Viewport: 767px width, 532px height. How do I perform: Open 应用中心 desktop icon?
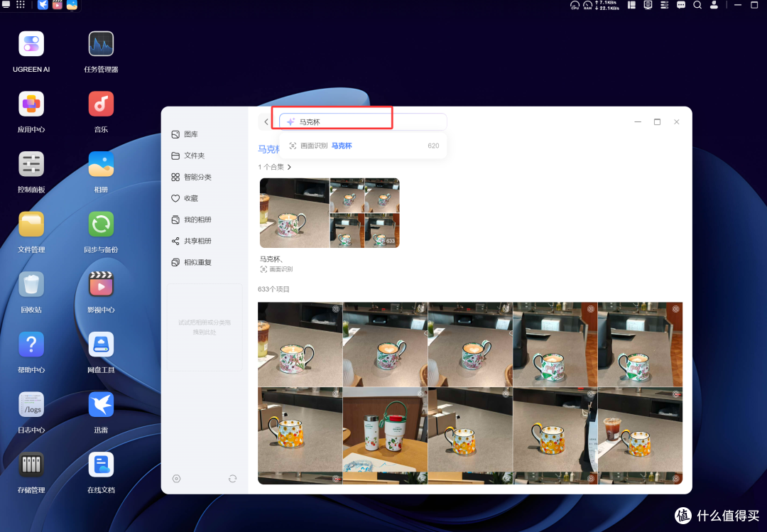pyautogui.click(x=31, y=104)
